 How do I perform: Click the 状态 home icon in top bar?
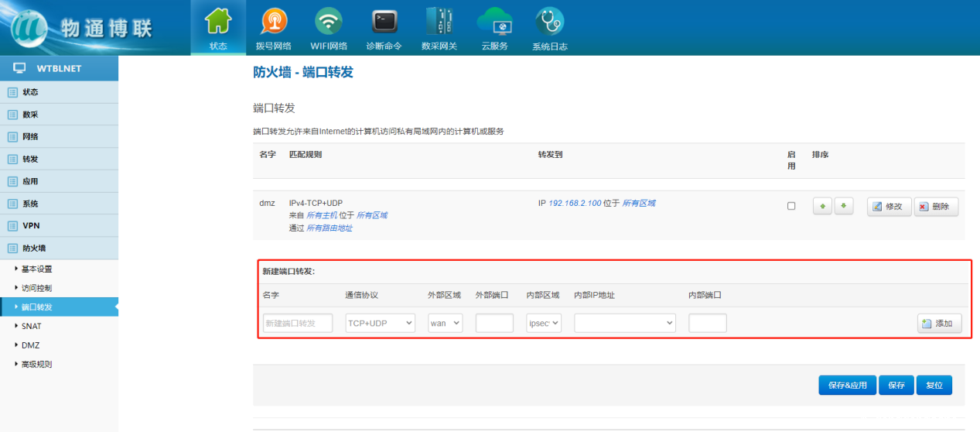218,22
